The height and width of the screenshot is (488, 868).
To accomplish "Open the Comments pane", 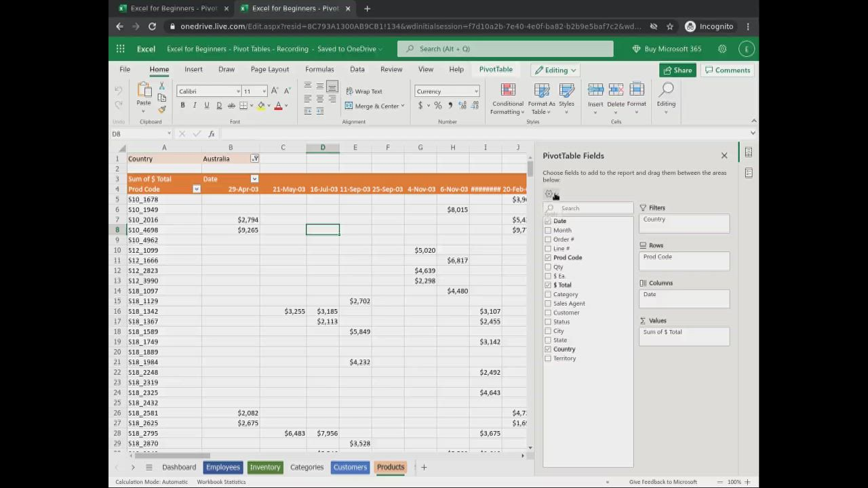I will 728,70.
